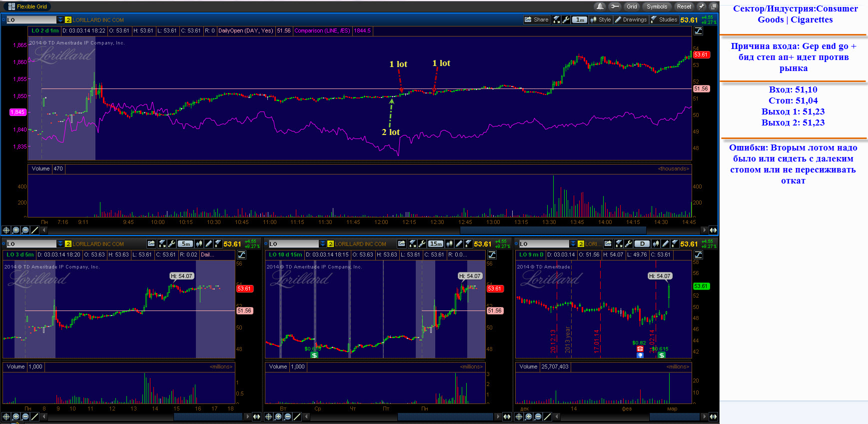The image size is (868, 424).
Task: Toggle price axis scale on 15m chart
Action: pos(492,254)
